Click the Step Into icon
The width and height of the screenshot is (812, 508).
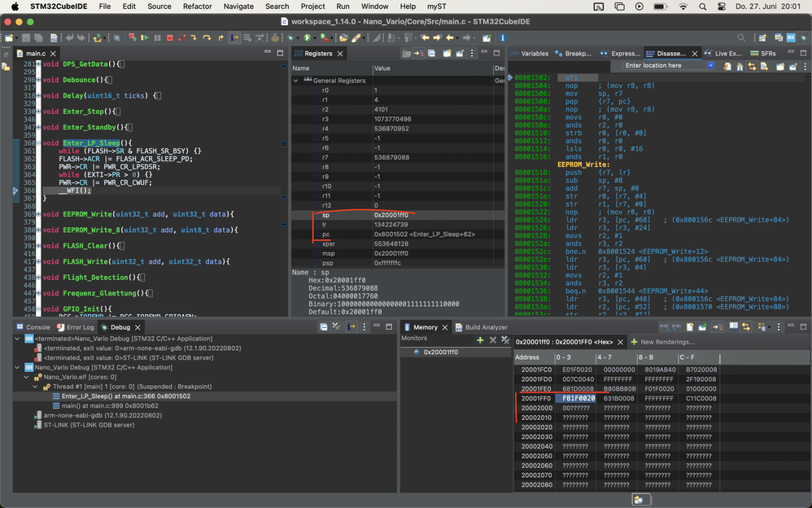pos(194,37)
